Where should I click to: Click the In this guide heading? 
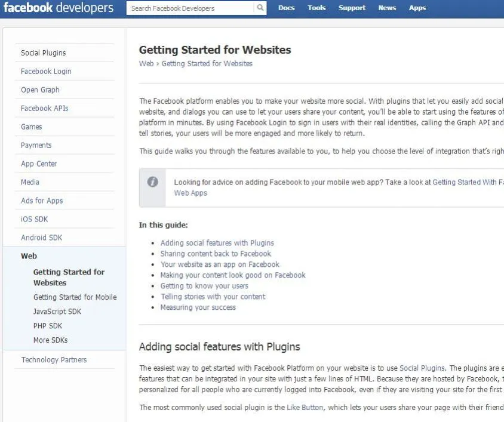click(163, 225)
